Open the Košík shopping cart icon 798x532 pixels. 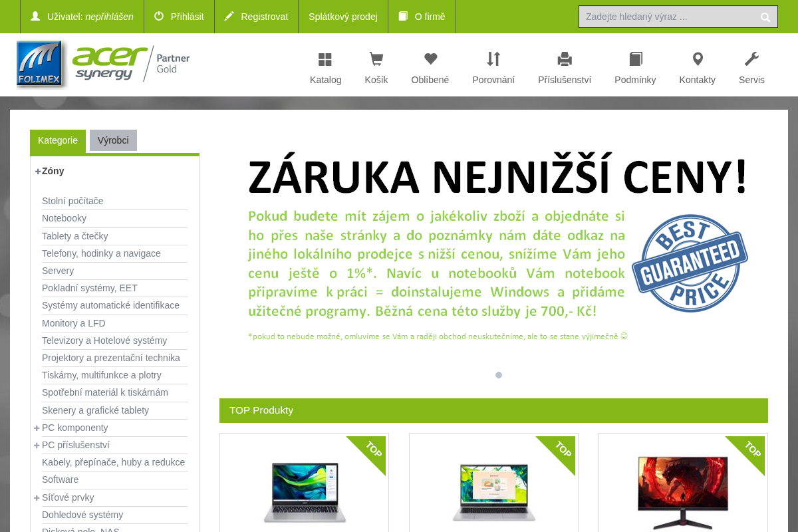point(376,59)
